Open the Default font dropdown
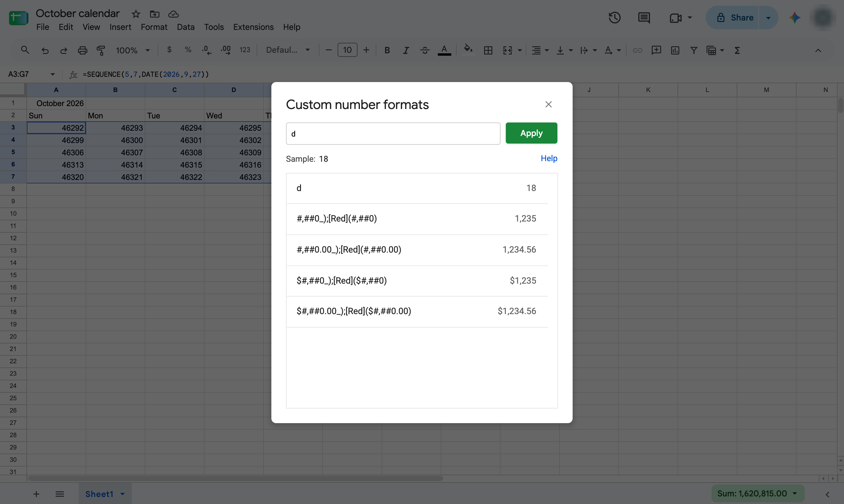 coord(288,50)
